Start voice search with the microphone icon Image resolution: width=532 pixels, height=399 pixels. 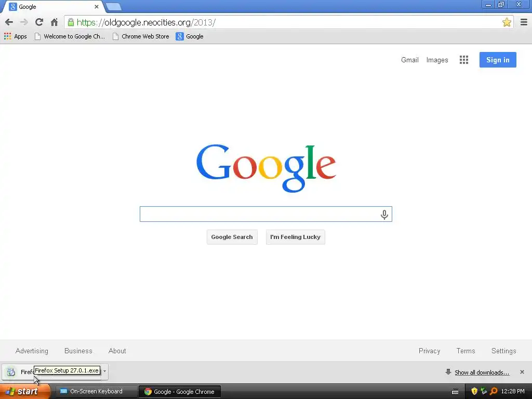[384, 215]
